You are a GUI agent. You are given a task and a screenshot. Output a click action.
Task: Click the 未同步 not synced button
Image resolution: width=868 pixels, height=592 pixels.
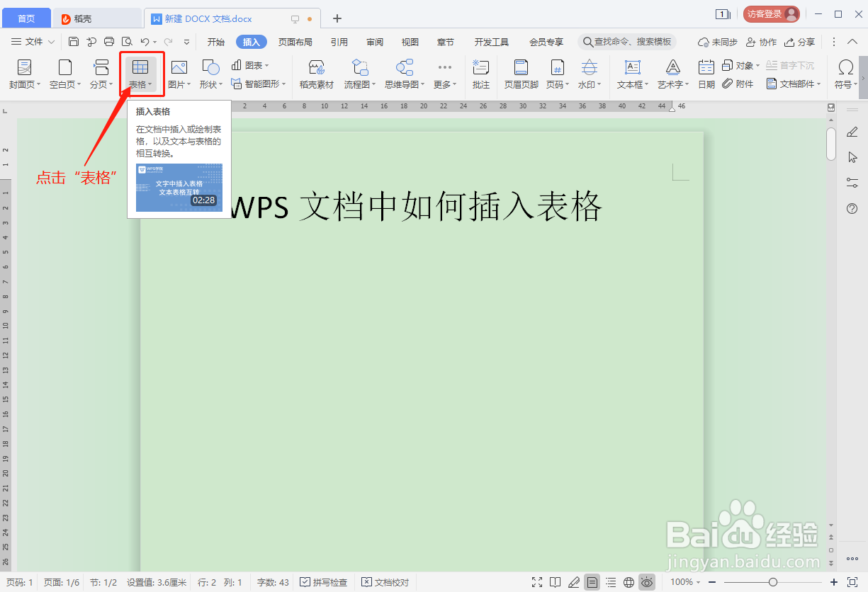[718, 42]
